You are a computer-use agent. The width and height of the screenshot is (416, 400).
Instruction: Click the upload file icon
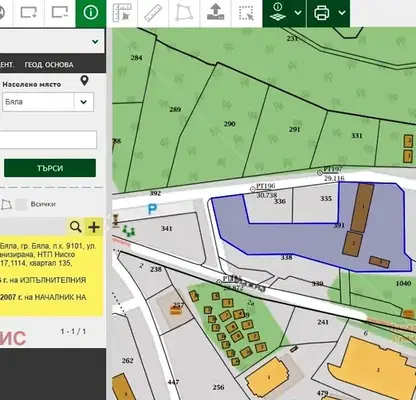tap(215, 13)
